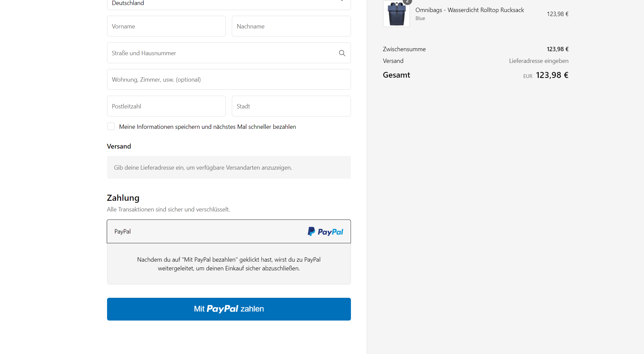Click the 'Lieferadresse eingeben' shipping text

pos(539,61)
